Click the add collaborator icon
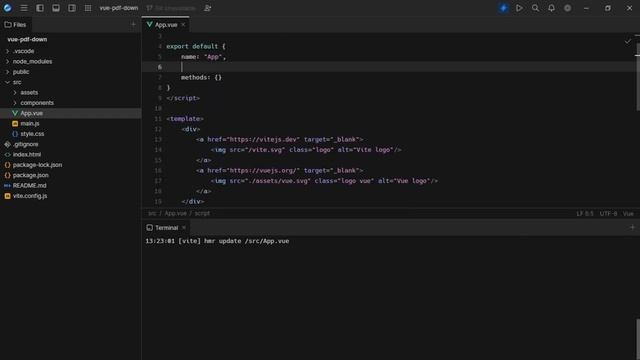 click(x=207, y=8)
